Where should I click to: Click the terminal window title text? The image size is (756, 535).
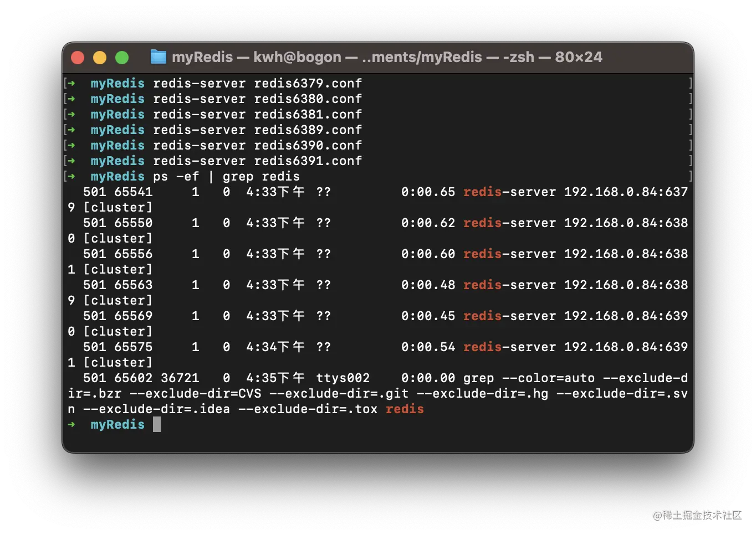click(386, 57)
